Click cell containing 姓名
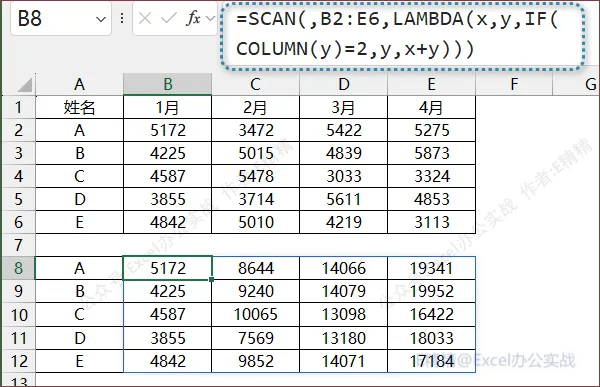Image resolution: width=600 pixels, height=387 pixels. (80, 107)
